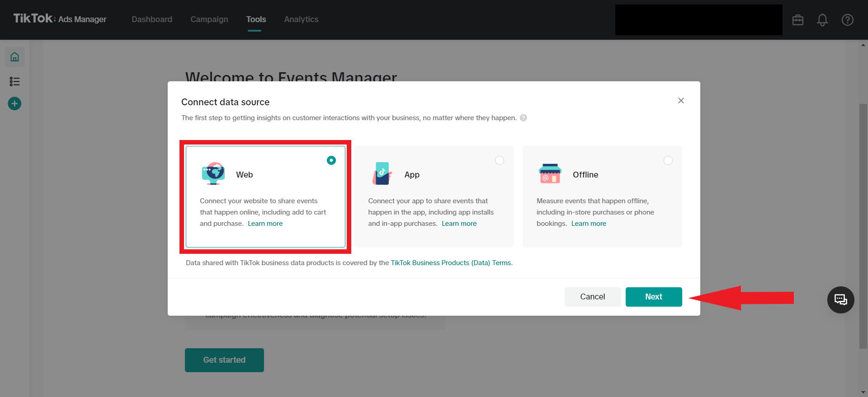Click the info tooltip icon beside description
Image resolution: width=868 pixels, height=397 pixels.
tap(524, 118)
